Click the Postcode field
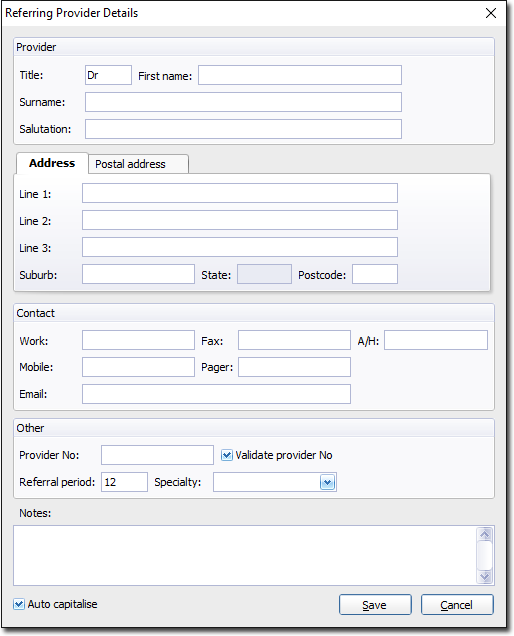The image size is (514, 636). click(375, 274)
